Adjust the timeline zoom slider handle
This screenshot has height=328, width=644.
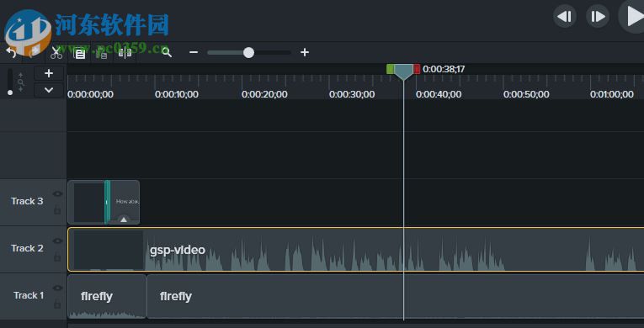click(248, 52)
